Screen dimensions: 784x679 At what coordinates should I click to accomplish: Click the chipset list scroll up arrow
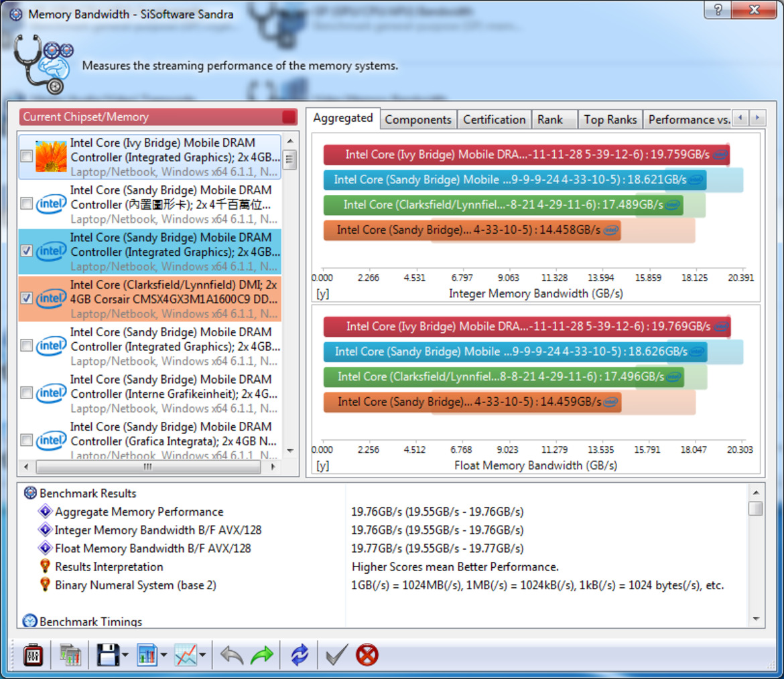point(290,141)
